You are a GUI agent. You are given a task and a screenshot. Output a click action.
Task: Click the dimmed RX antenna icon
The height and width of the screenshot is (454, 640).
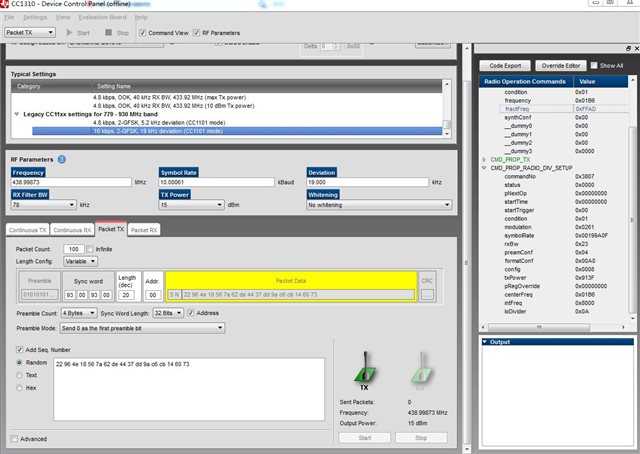(x=421, y=369)
